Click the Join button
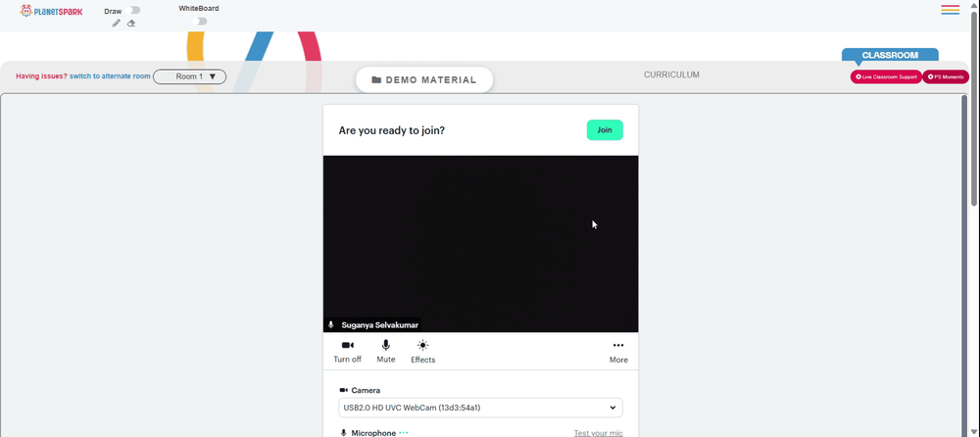 click(x=605, y=130)
